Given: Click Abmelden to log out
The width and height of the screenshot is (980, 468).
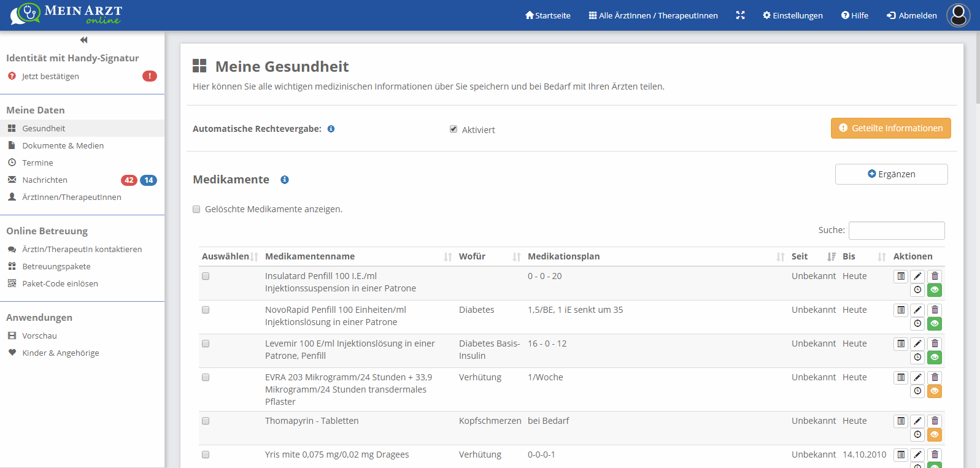Looking at the screenshot, I should coord(912,15).
